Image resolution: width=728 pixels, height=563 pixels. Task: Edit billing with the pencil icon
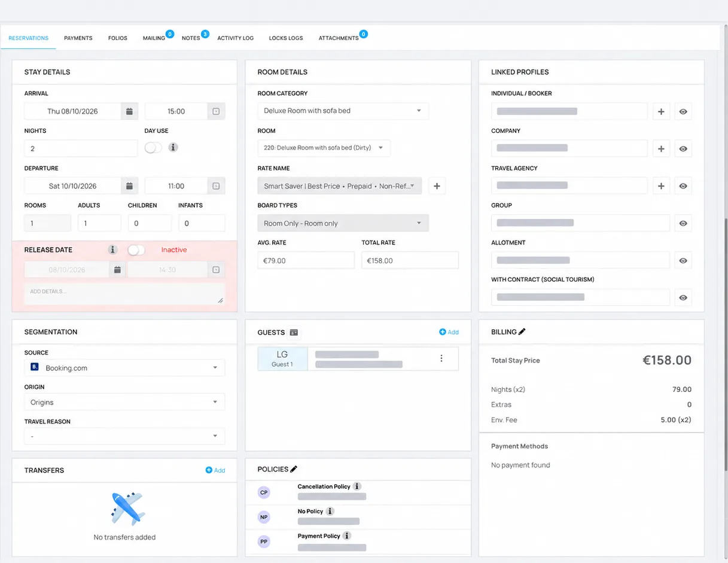coord(522,331)
